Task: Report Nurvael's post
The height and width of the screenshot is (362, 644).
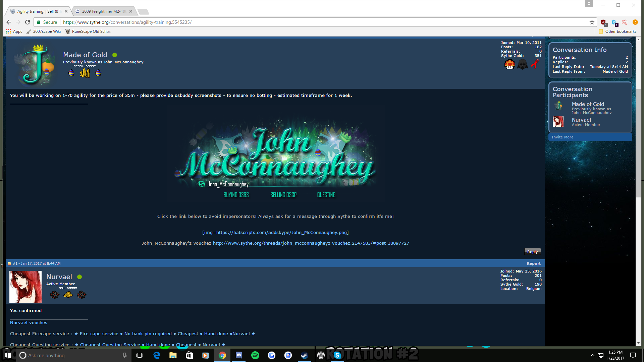Action: [533, 263]
